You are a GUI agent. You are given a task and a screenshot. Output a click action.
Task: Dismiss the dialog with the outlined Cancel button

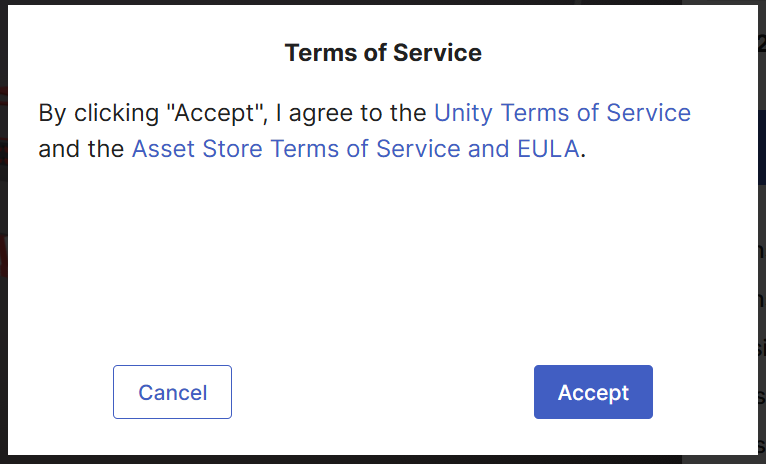point(172,392)
